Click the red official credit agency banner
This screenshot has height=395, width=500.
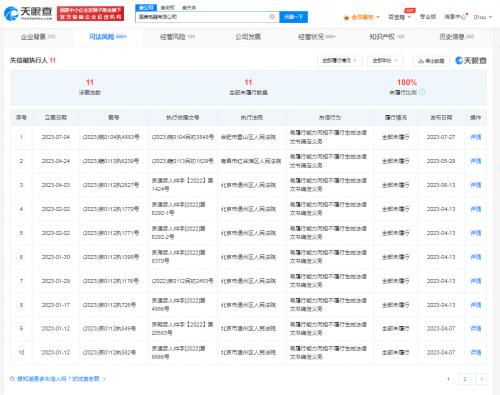[x=90, y=14]
